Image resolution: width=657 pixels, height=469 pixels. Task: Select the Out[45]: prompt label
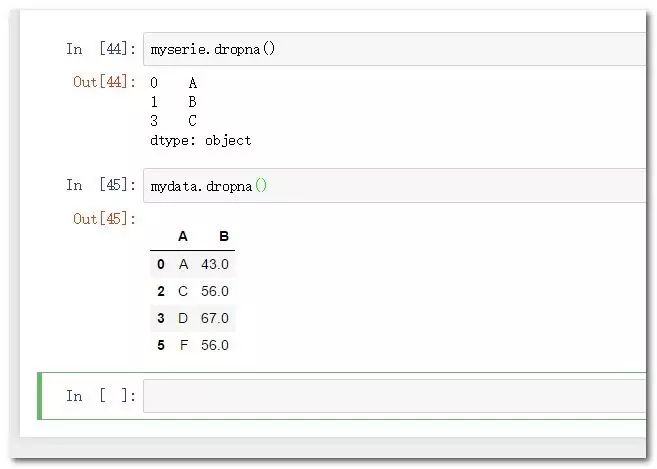104,218
